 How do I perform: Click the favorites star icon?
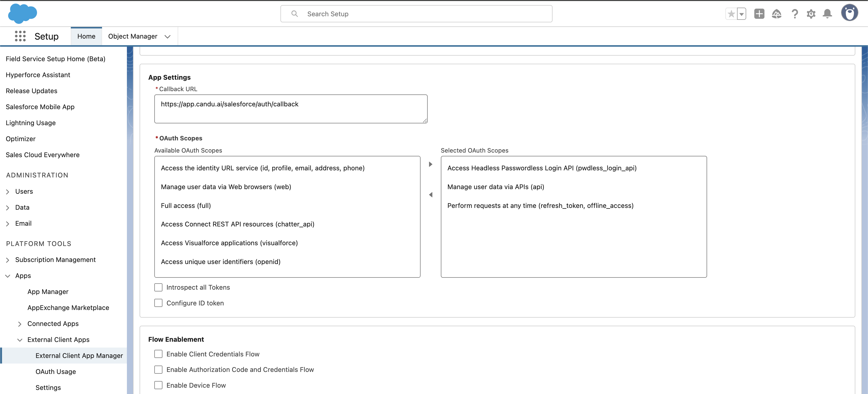(731, 14)
